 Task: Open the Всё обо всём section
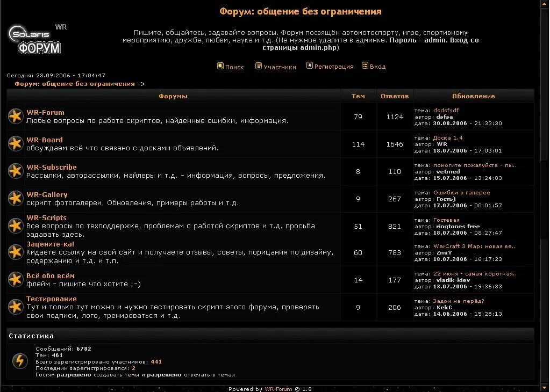(51, 275)
